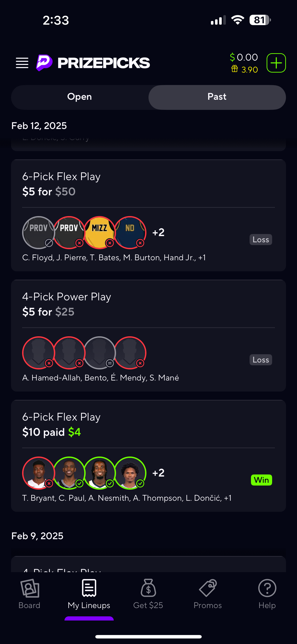297x644 pixels.
Task: Tap the MIZZ player avatar
Action: [99, 232]
